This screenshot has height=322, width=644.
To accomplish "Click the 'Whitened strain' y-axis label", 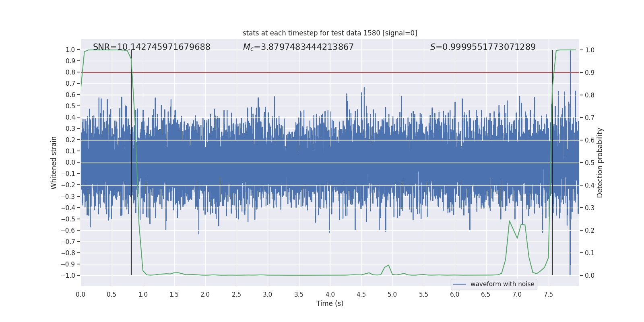I will pyautogui.click(x=54, y=163).
